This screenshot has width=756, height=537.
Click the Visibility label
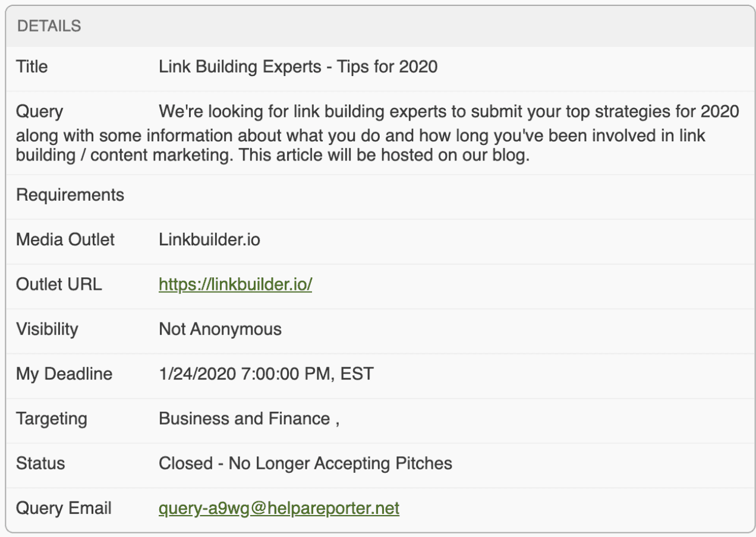point(47,329)
